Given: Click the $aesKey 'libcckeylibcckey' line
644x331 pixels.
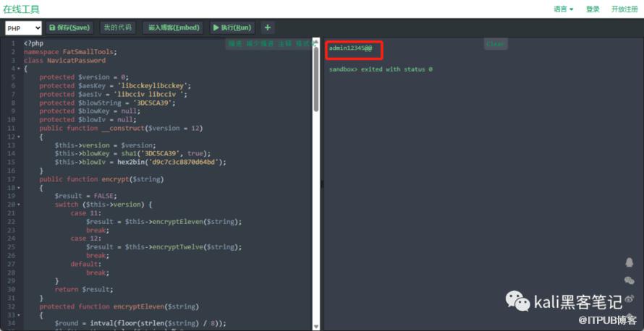Looking at the screenshot, I should pos(115,86).
